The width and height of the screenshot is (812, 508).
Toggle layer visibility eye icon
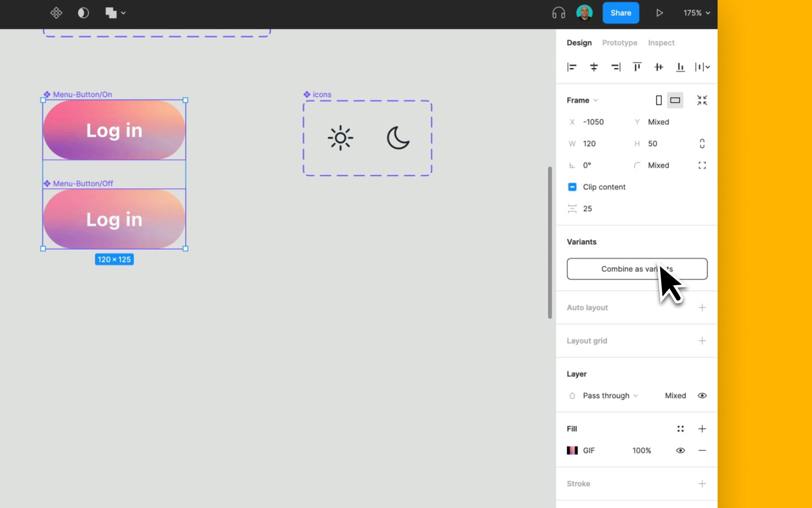click(x=702, y=396)
